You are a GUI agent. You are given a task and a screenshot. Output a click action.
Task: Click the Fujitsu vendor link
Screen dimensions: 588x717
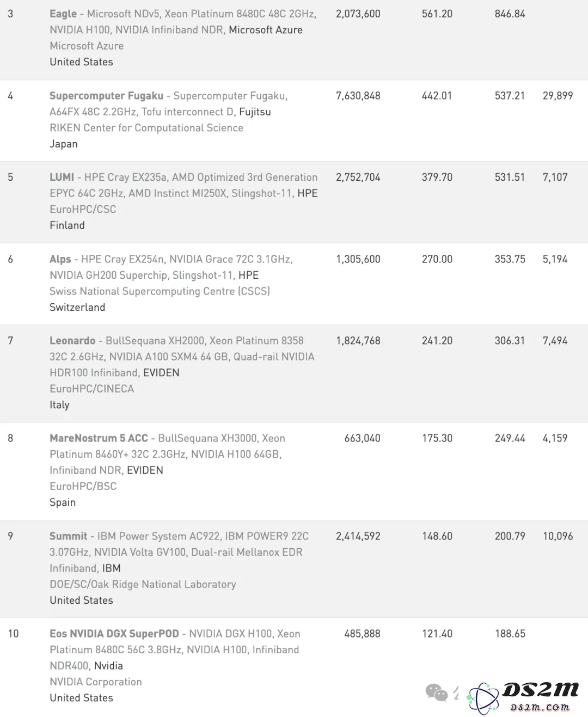[255, 112]
